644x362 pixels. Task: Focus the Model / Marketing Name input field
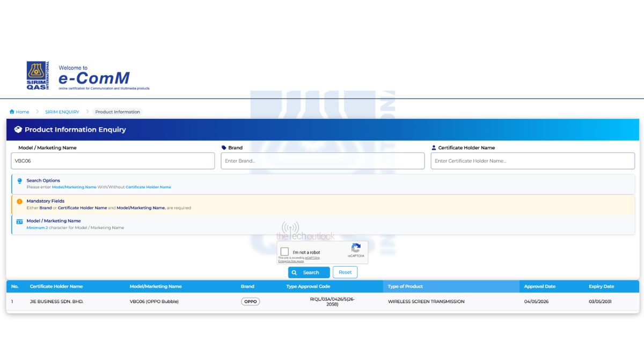click(x=113, y=161)
